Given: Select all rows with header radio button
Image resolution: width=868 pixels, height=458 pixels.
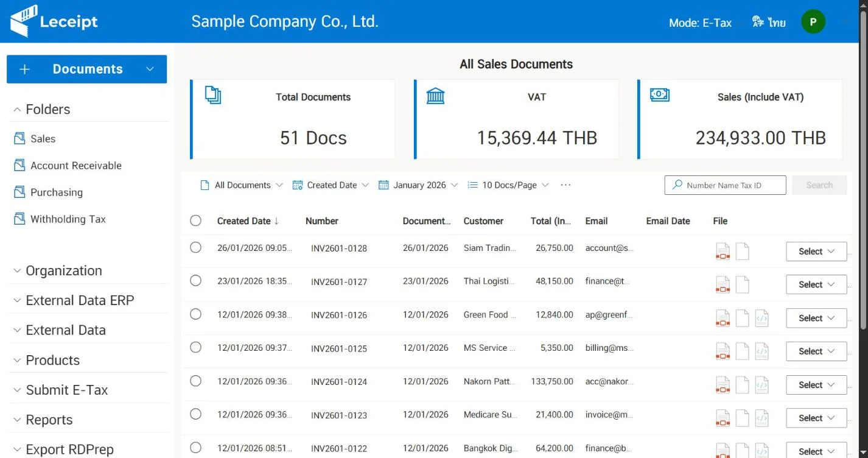Looking at the screenshot, I should [195, 220].
